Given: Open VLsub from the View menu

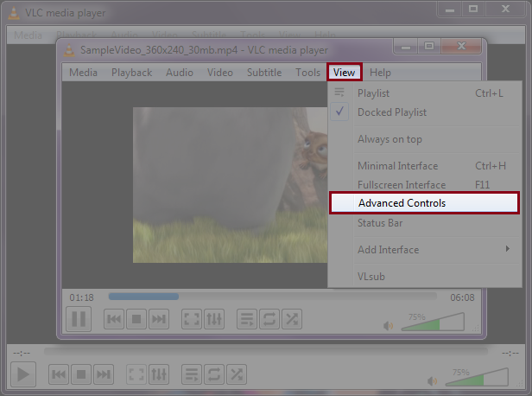Looking at the screenshot, I should point(424,277).
